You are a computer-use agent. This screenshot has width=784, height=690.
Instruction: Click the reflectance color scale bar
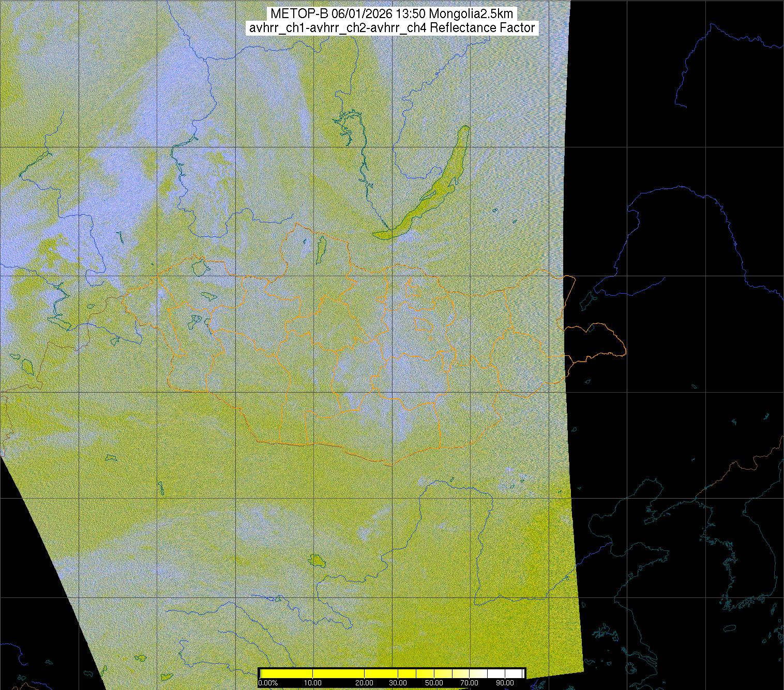[392, 673]
